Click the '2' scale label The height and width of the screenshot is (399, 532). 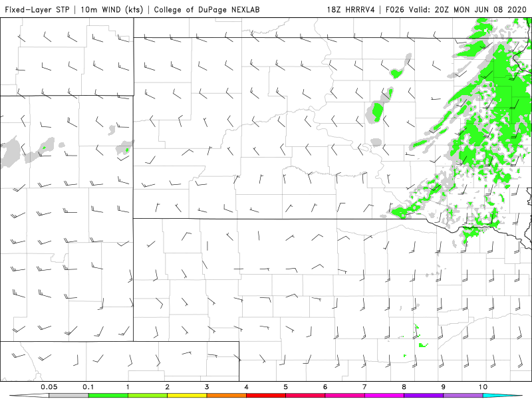[x=168, y=387]
